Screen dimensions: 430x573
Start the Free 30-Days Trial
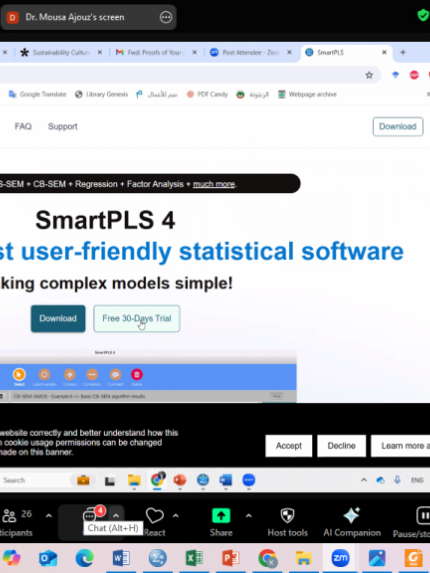coord(137,318)
